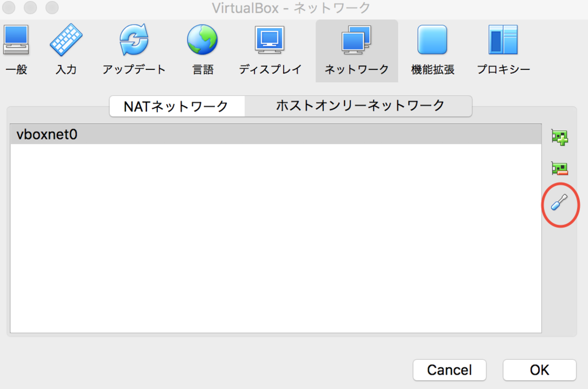
Task: Open the ディスプレイ (Display) preferences
Action: [270, 49]
